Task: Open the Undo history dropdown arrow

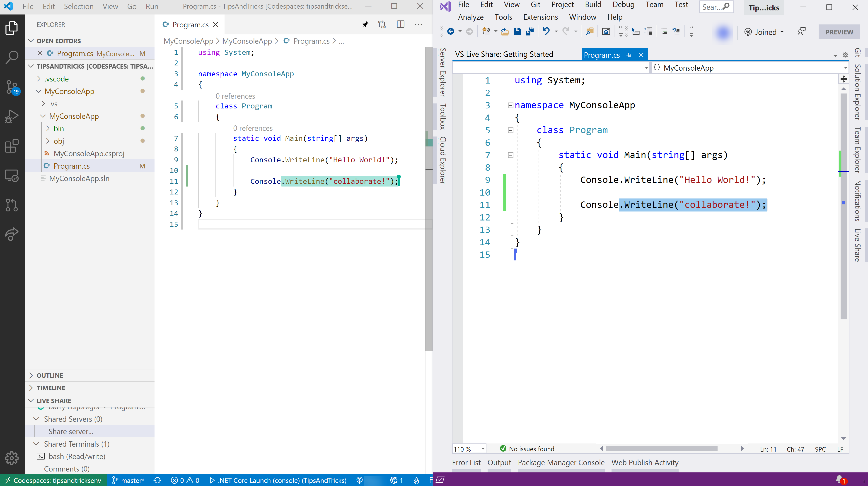Action: 556,32
